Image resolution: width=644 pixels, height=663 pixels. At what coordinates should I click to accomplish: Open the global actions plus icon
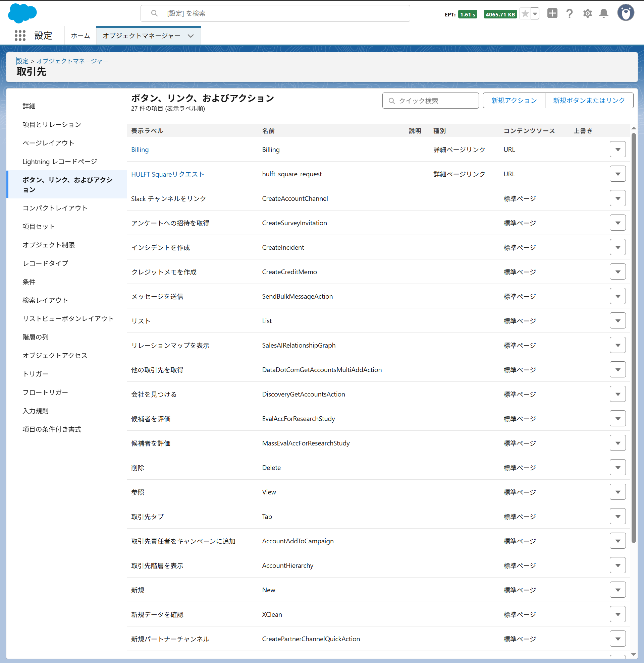[x=552, y=13]
